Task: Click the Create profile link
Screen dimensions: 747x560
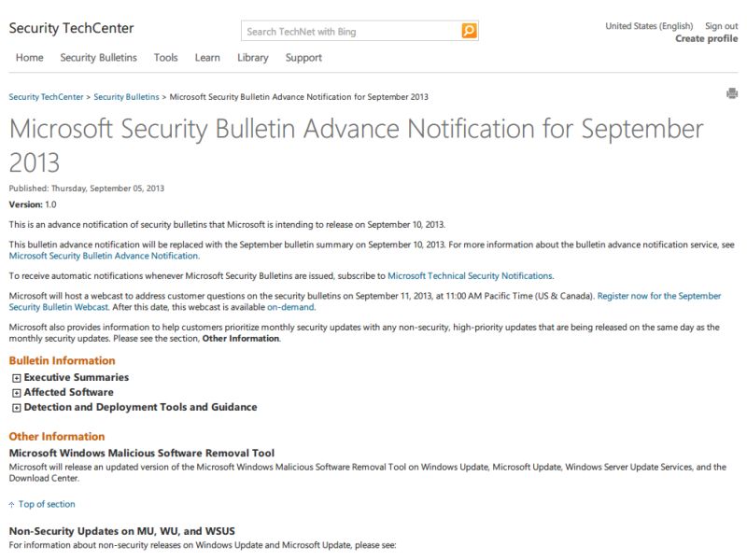Action: (707, 38)
